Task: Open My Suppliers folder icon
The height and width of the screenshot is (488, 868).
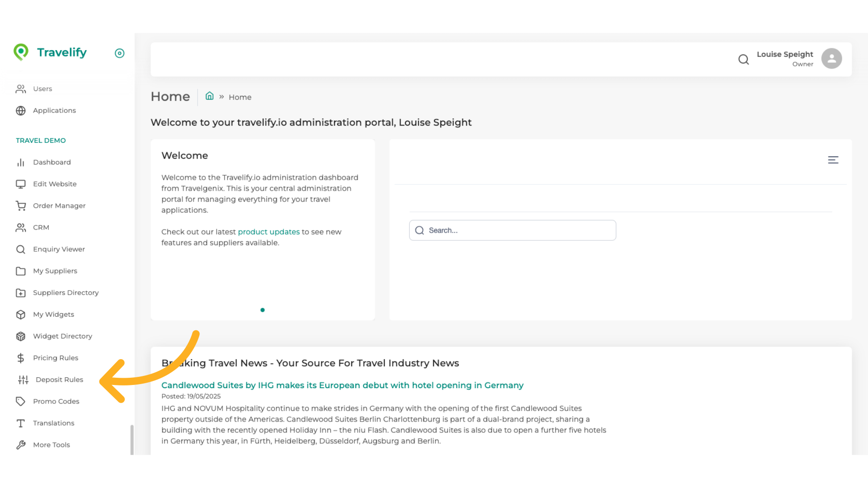Action: click(x=21, y=271)
